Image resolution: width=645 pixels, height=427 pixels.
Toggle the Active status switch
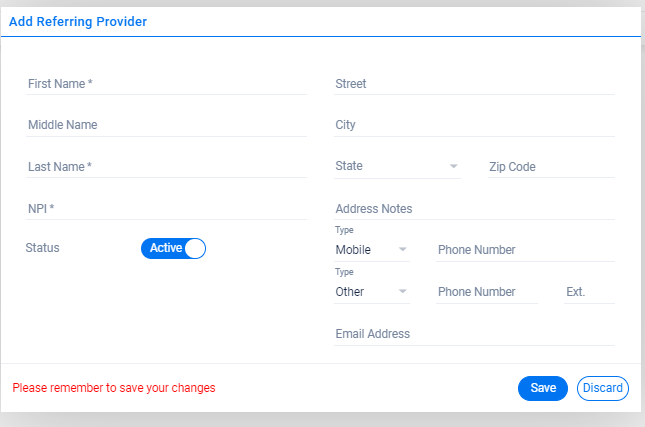(173, 248)
